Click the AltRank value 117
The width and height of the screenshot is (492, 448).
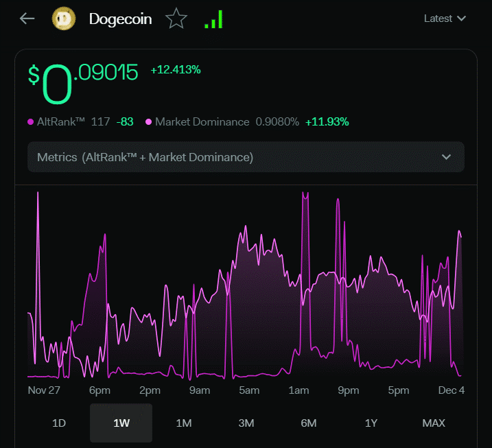(100, 121)
